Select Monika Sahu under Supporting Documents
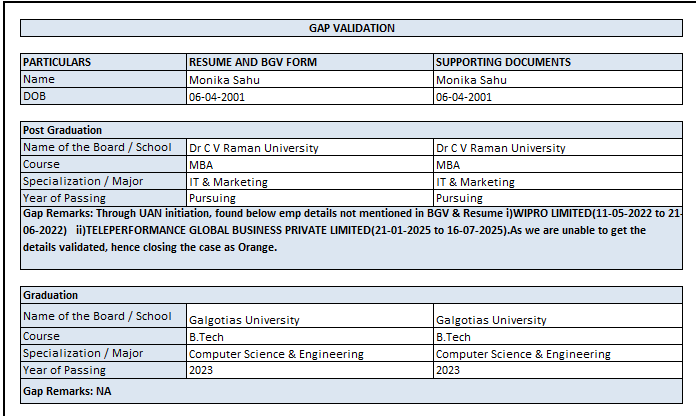Viewport: 696px width, 416px height. click(x=471, y=80)
